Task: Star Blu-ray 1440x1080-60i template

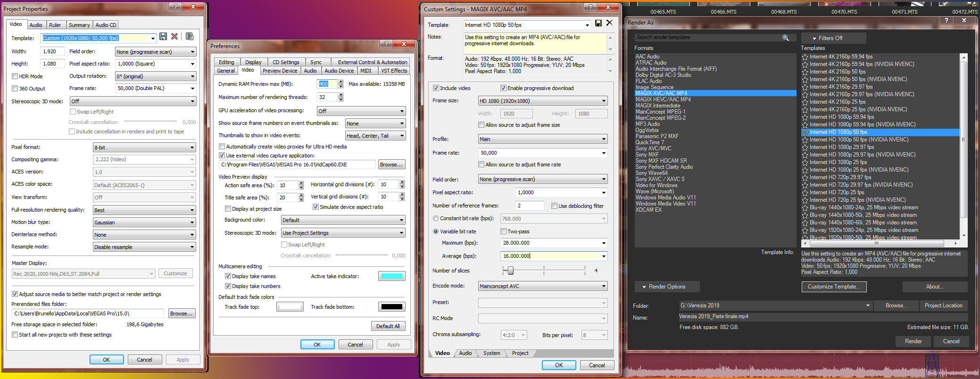Action: (x=805, y=222)
